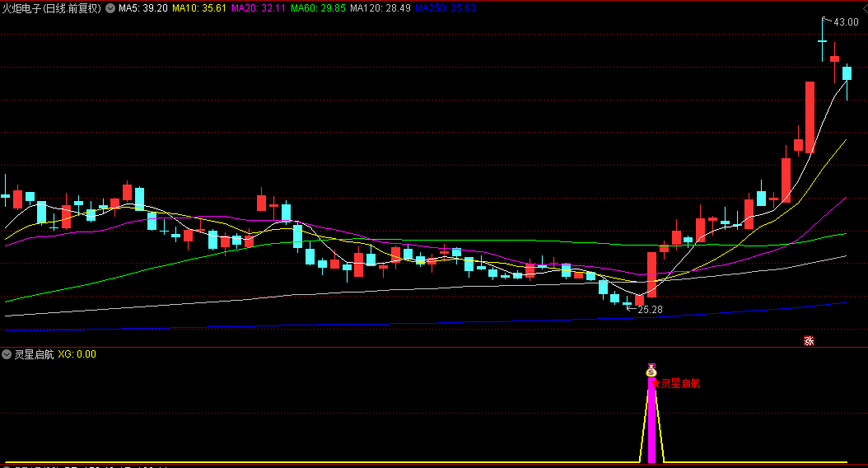This screenshot has width=868, height=468.
Task: Select the MA20: 32.11 label
Action: pos(259,8)
